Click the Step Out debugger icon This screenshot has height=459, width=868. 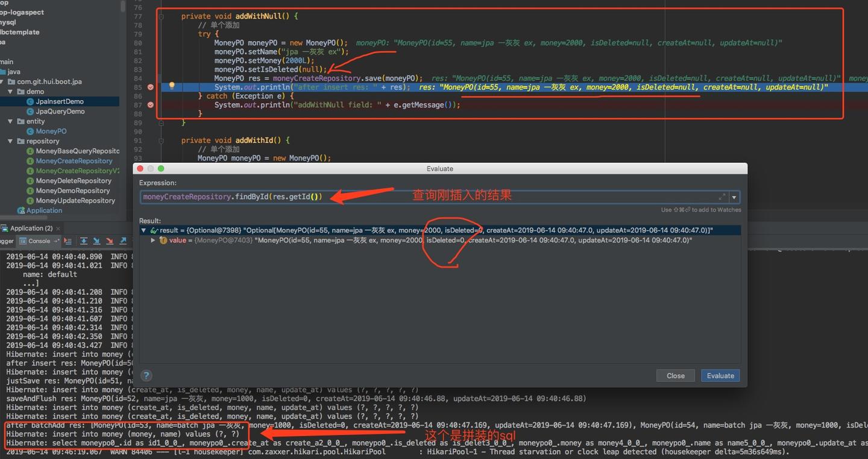[x=122, y=241]
